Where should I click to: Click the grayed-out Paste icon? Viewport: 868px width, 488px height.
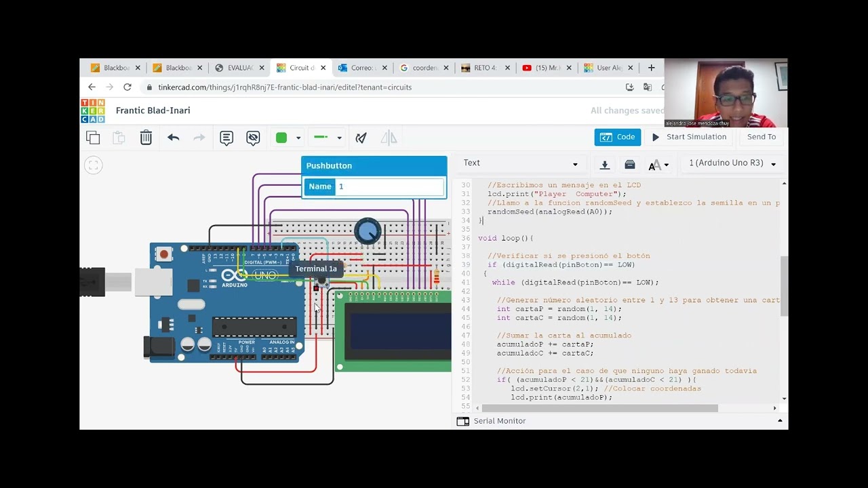(119, 138)
